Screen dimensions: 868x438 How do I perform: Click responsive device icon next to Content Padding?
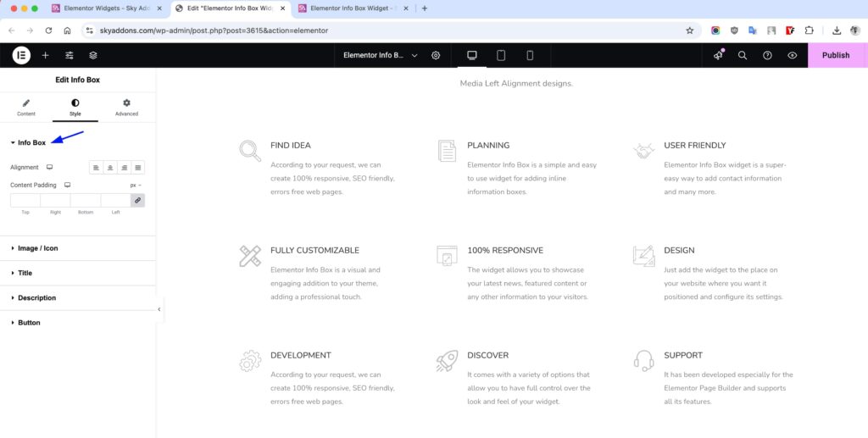(x=68, y=186)
